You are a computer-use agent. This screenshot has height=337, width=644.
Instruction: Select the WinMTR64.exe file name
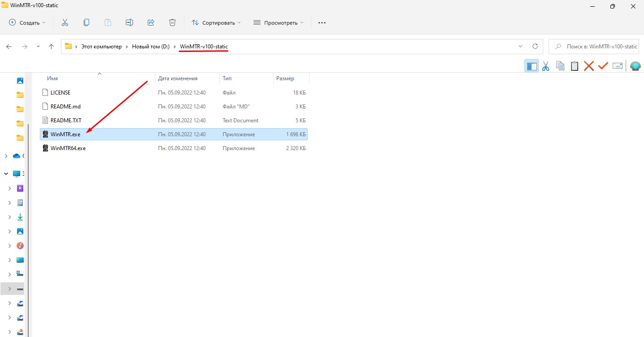pyautogui.click(x=68, y=148)
